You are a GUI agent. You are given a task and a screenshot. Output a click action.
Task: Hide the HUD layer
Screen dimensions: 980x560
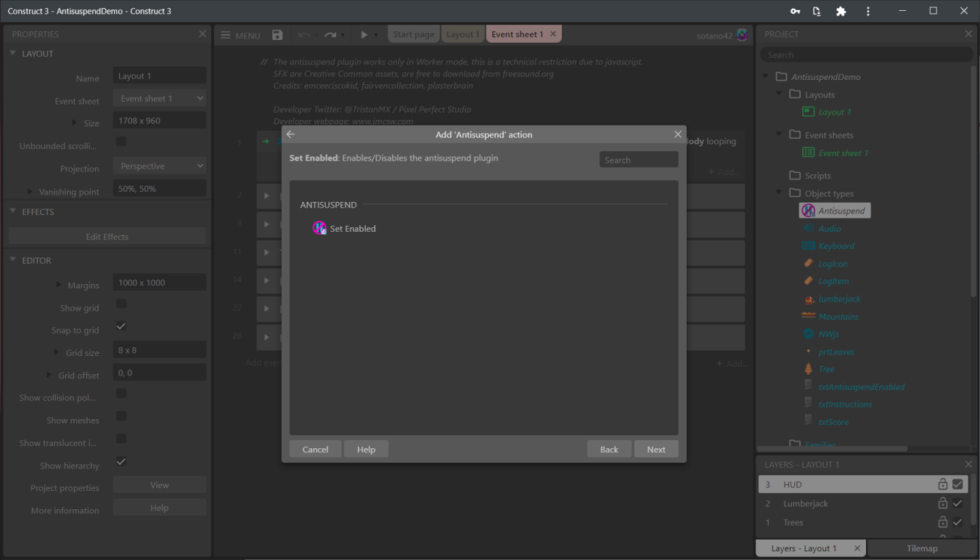coord(957,484)
